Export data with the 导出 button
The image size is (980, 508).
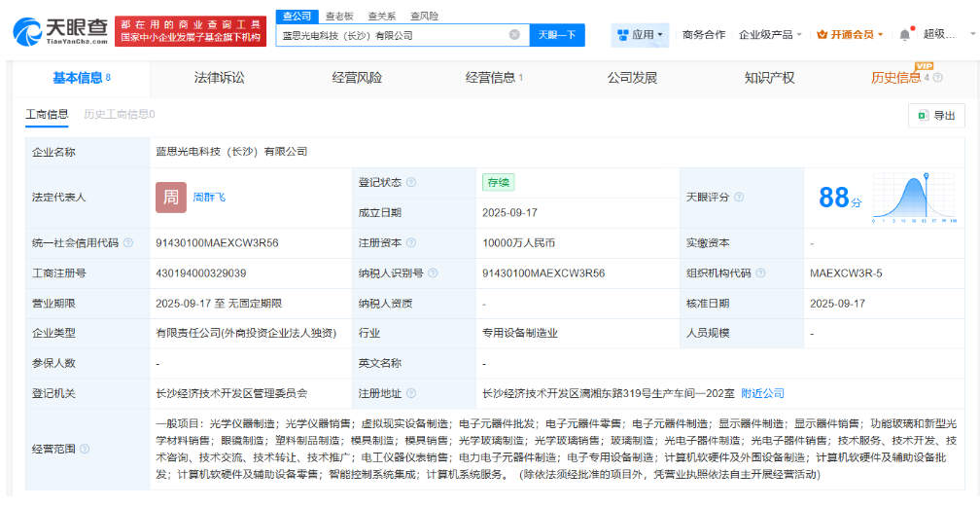(936, 115)
